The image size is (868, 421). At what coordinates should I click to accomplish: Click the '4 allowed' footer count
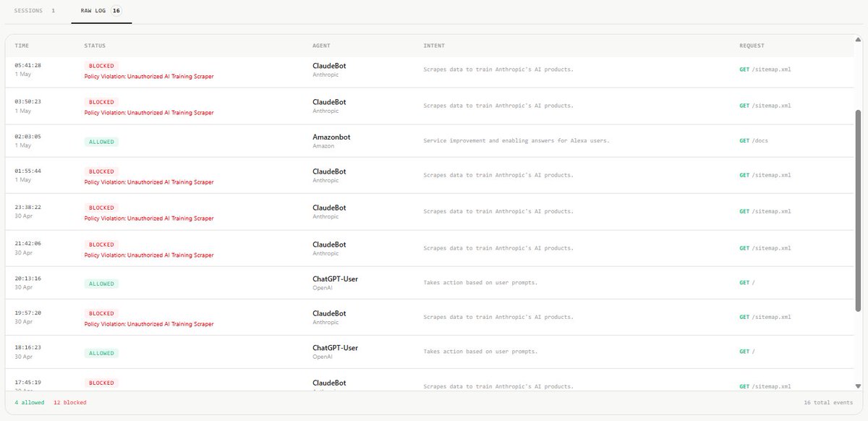[30, 402]
